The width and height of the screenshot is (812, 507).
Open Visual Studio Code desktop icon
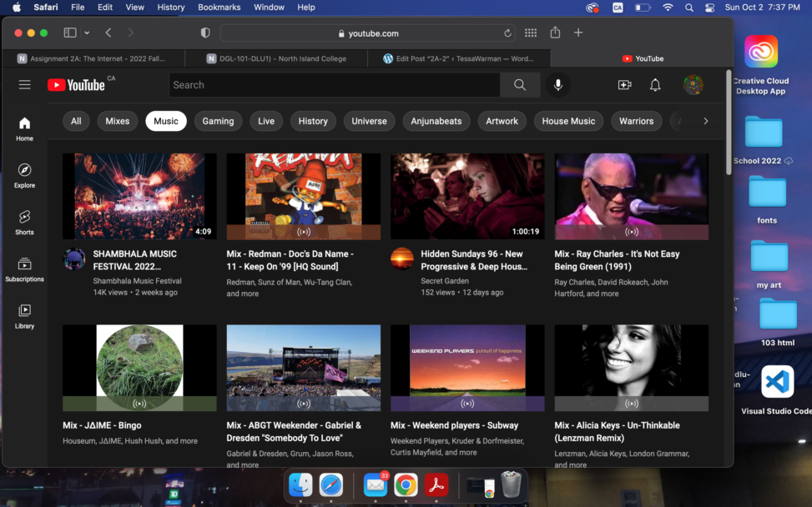777,382
